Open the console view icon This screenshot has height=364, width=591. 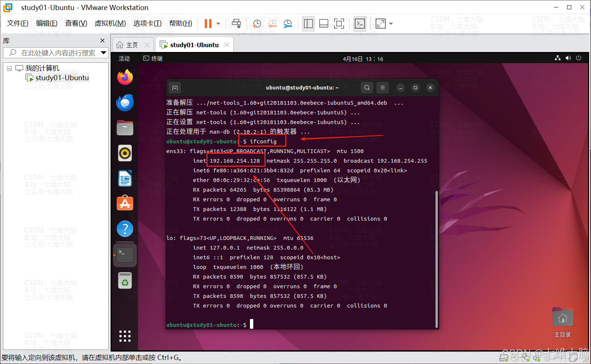[x=360, y=24]
